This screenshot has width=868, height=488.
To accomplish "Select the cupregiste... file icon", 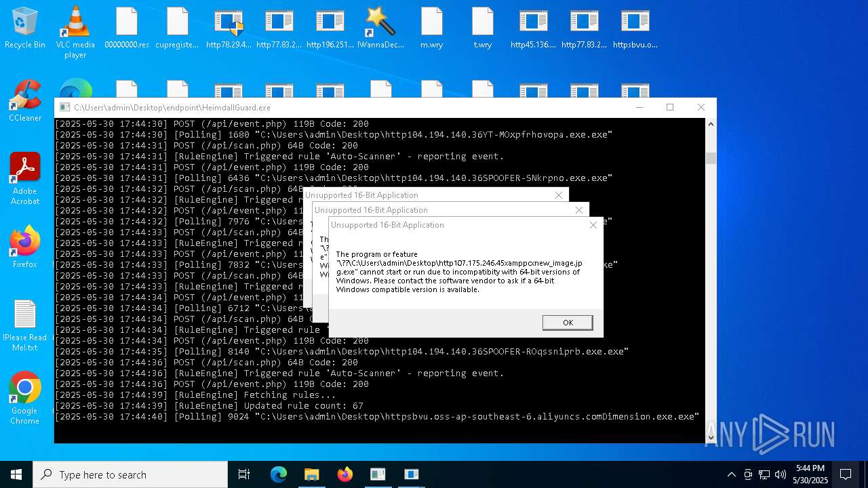I will coord(177,28).
